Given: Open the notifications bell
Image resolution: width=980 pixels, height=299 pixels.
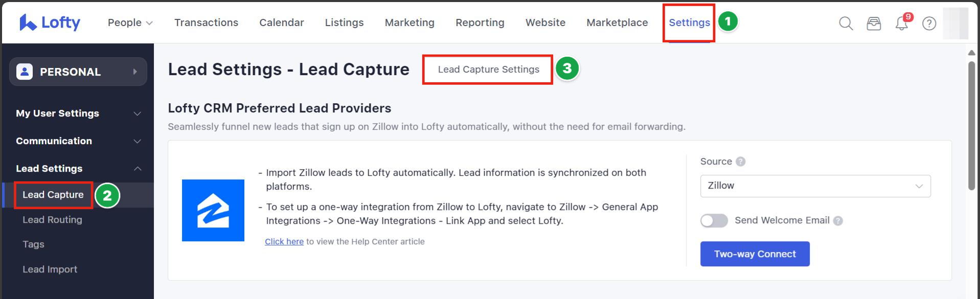Looking at the screenshot, I should pyautogui.click(x=901, y=24).
